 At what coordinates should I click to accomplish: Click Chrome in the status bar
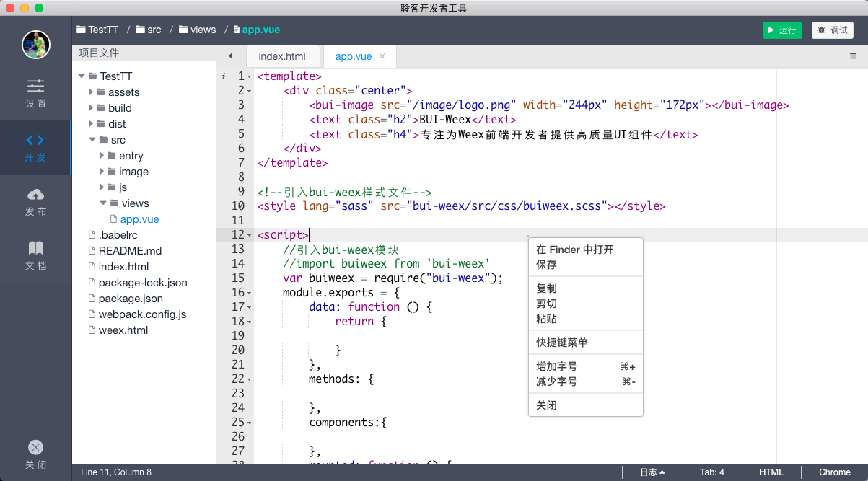[x=834, y=472]
